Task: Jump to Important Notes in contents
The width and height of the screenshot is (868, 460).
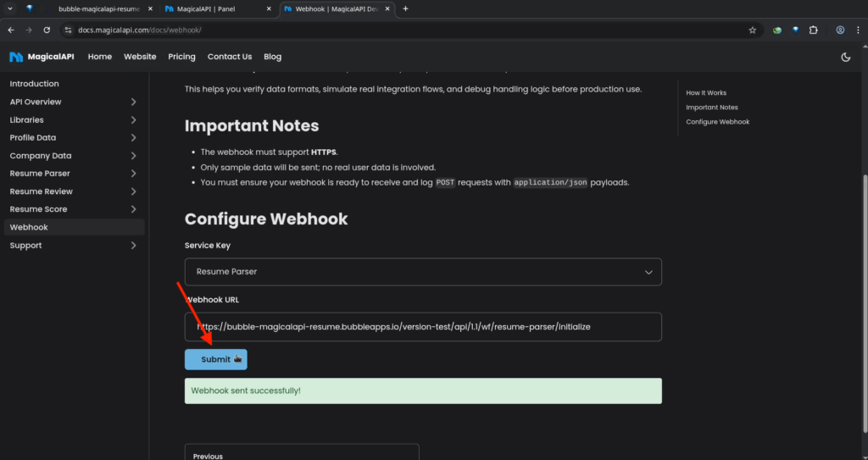Action: tap(712, 108)
